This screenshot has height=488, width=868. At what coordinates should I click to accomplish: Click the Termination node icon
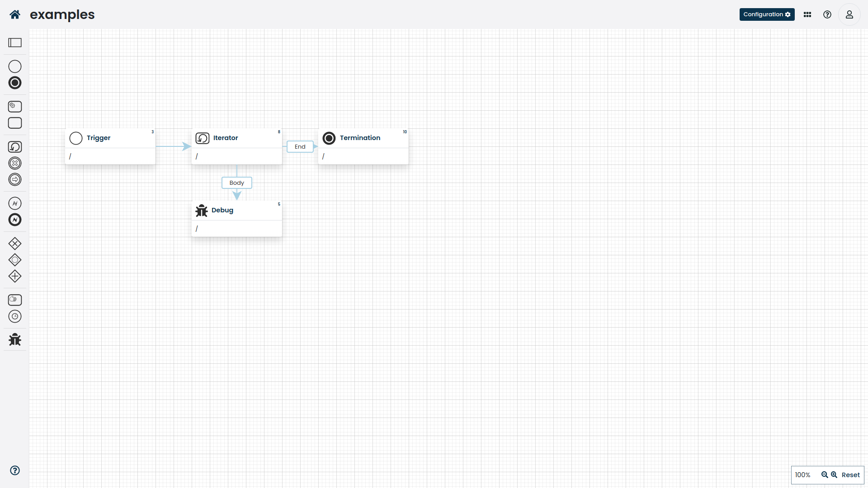(329, 138)
